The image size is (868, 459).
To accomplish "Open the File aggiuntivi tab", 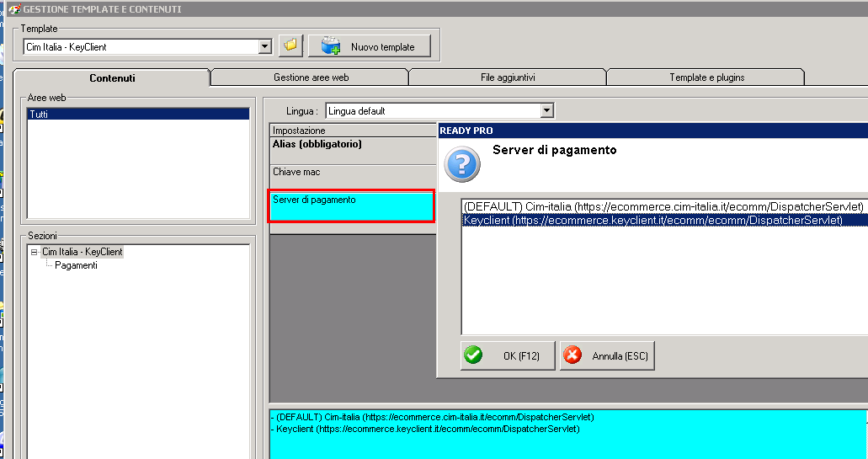I will (508, 77).
